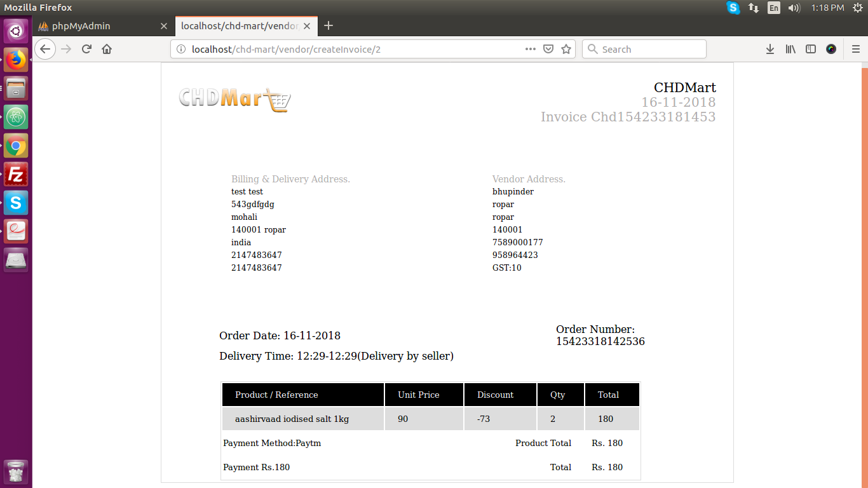Open the volume control indicator
This screenshot has width=868, height=488.
pos(794,8)
